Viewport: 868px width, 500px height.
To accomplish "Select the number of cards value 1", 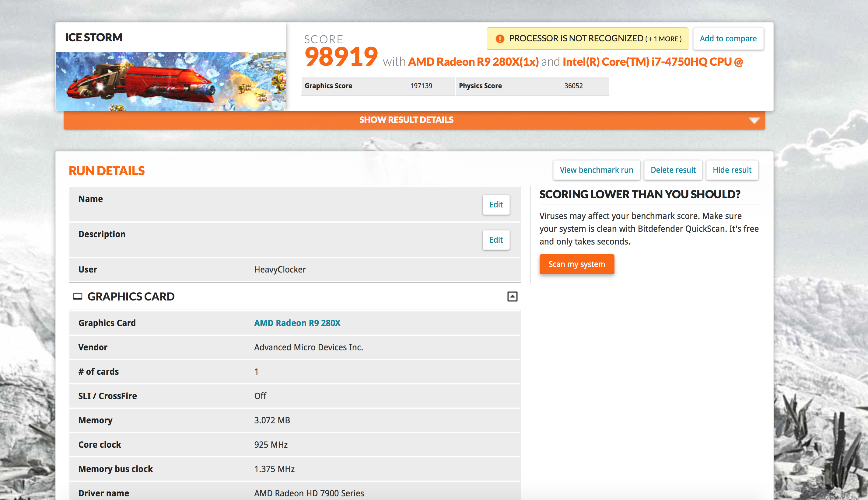I will [x=256, y=372].
